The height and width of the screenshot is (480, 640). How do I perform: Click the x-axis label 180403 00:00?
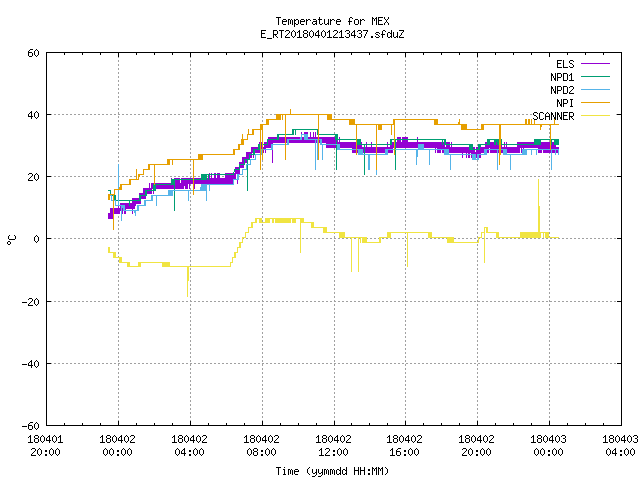tap(548, 446)
